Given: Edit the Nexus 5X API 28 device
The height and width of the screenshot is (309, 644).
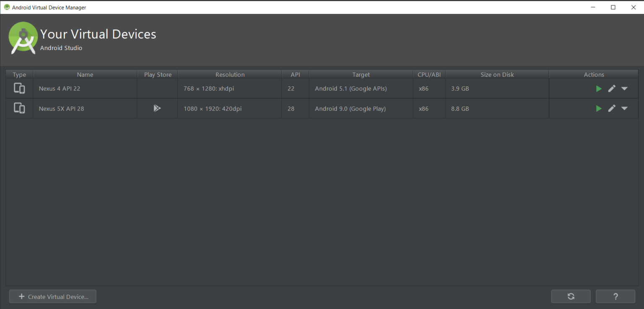Looking at the screenshot, I should click(612, 108).
